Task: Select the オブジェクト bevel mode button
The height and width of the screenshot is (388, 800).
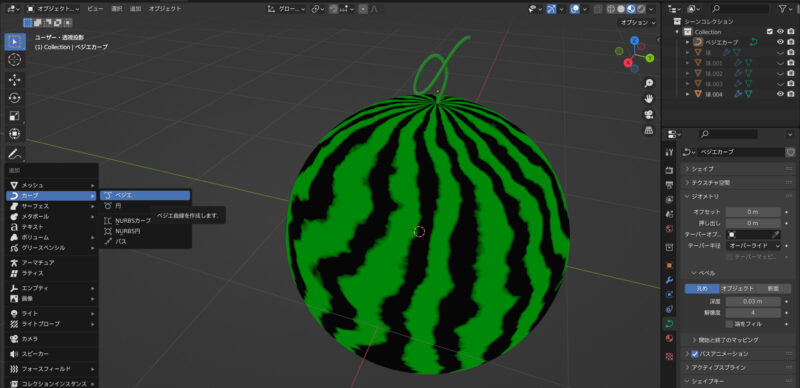Action: coord(738,288)
